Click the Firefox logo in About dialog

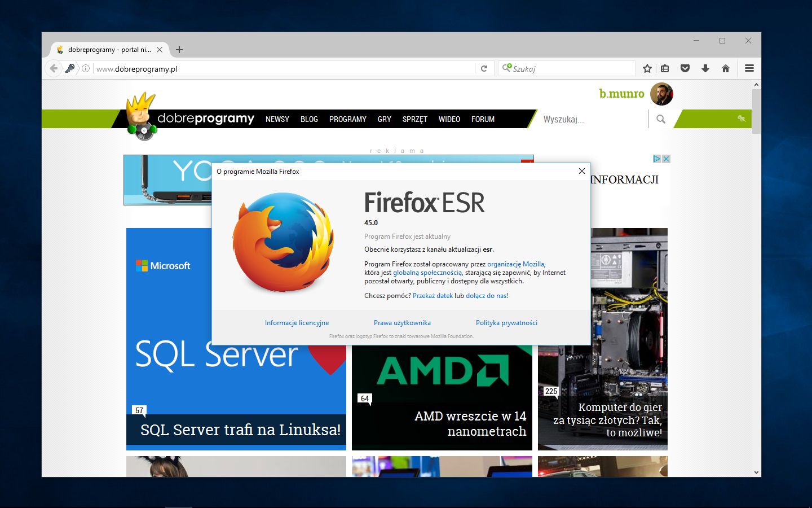click(283, 242)
